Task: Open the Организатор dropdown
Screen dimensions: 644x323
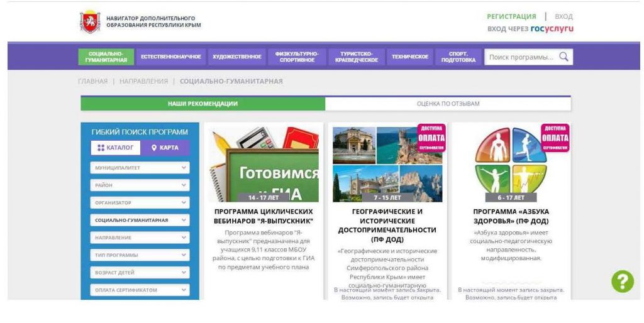Action: (140, 203)
